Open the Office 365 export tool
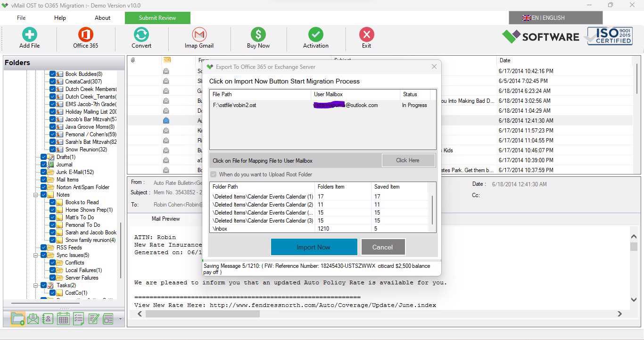The width and height of the screenshot is (644, 340). click(85, 35)
